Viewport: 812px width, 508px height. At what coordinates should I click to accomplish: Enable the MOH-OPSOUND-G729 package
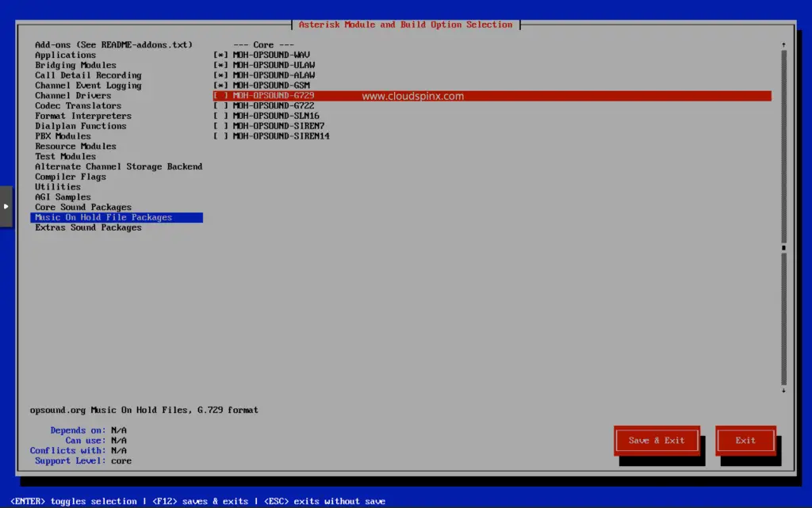[270, 95]
